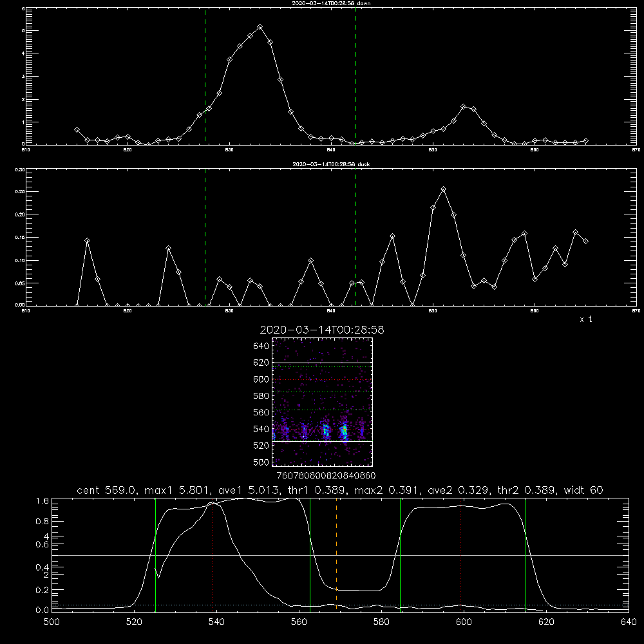Click the secondary peak marker near 853 in dawn plot
This screenshot has width=644, height=644.
463,107
